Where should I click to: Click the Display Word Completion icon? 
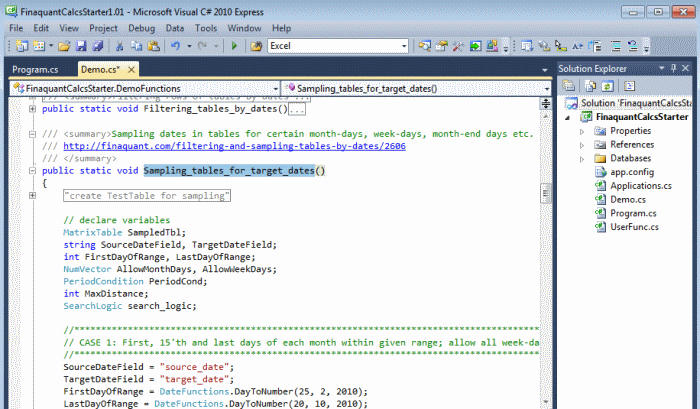[x=577, y=46]
